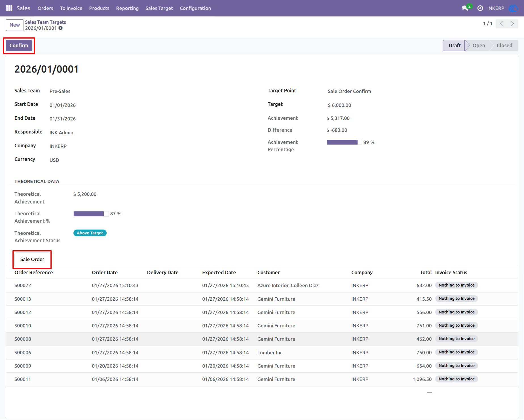Click the Sales app title
This screenshot has width=524, height=420.
[23, 8]
